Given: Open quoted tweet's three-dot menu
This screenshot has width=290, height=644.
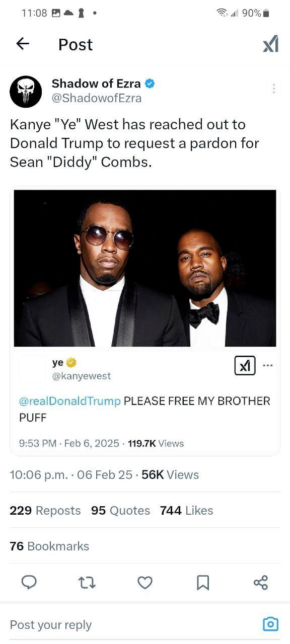Looking at the screenshot, I should pos(268,365).
